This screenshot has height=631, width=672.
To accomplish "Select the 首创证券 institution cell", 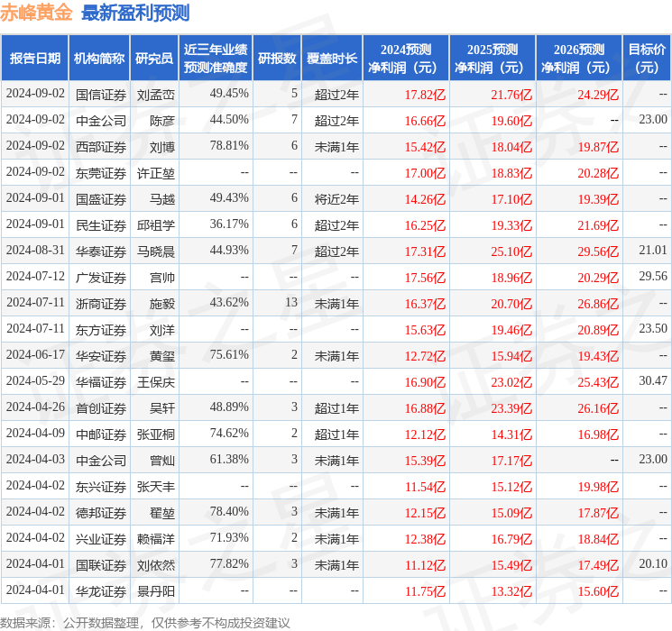I will click(101, 408).
